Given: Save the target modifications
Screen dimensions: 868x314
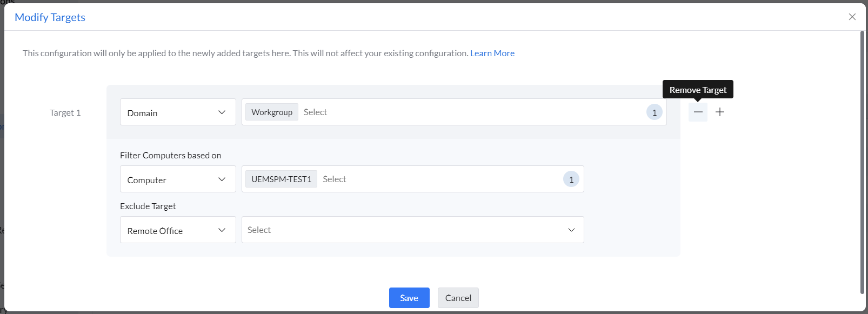Looking at the screenshot, I should (409, 298).
